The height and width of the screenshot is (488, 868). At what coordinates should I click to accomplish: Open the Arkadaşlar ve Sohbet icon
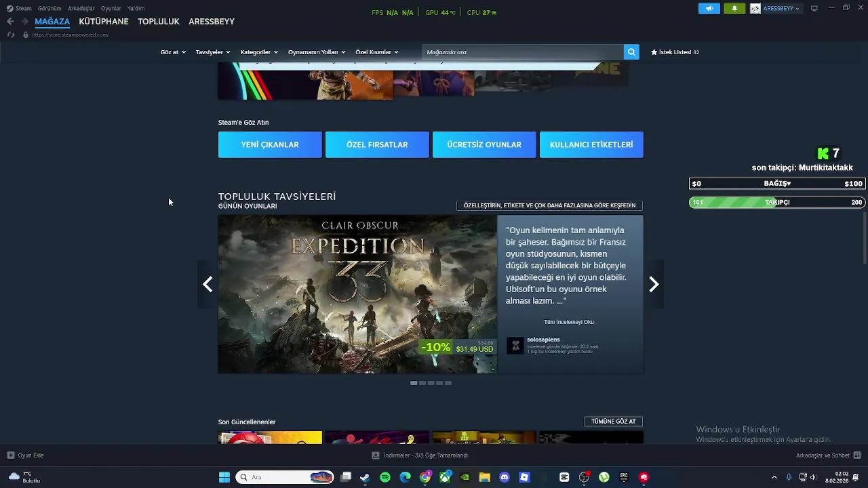click(857, 455)
